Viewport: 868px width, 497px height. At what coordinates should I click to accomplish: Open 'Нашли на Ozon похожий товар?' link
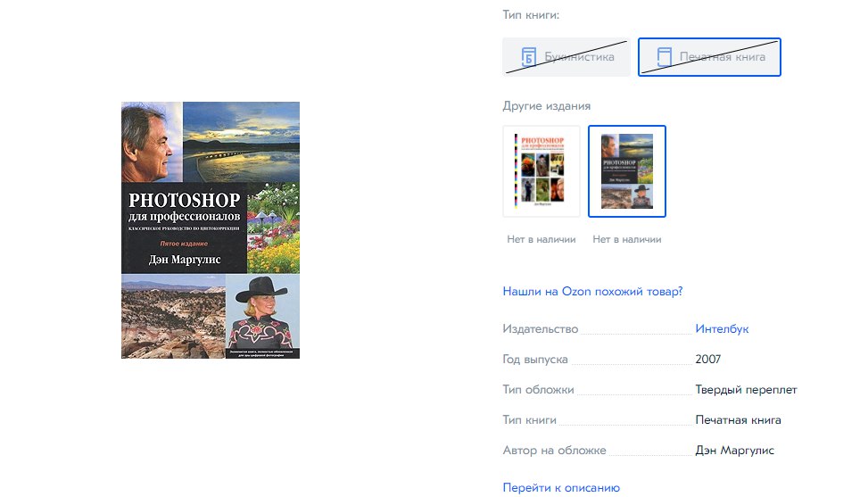(x=592, y=291)
